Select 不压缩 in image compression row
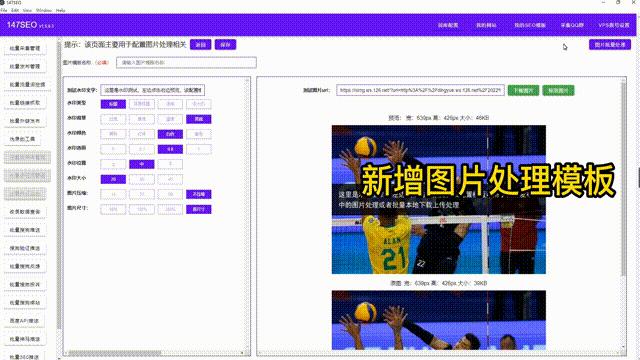Screen dimensions: 640x360 pyautogui.click(x=199, y=194)
